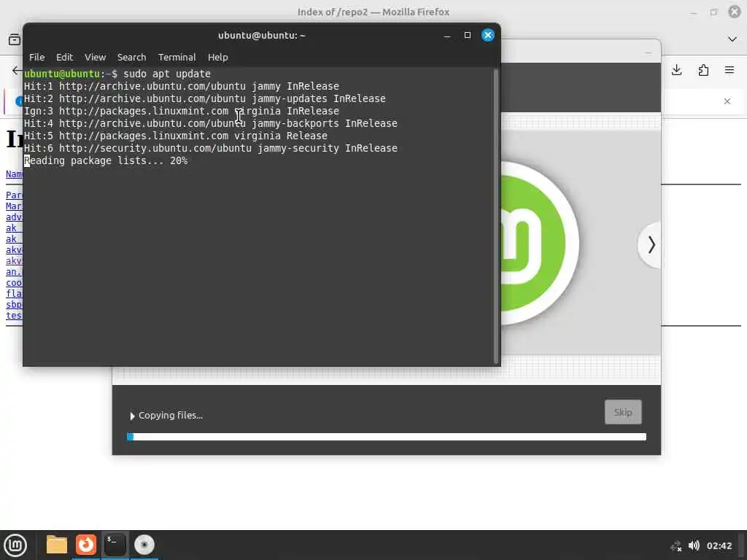Dismiss the Firefox notification bar

pyautogui.click(x=727, y=101)
